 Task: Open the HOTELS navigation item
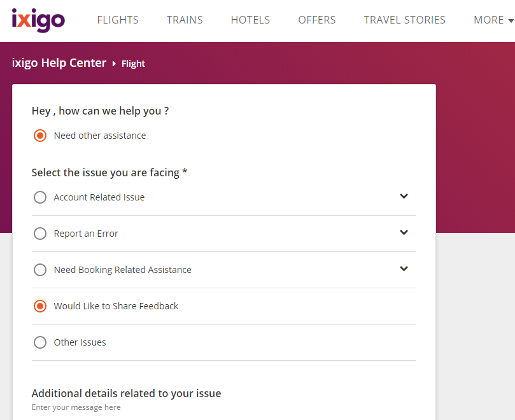pyautogui.click(x=250, y=20)
